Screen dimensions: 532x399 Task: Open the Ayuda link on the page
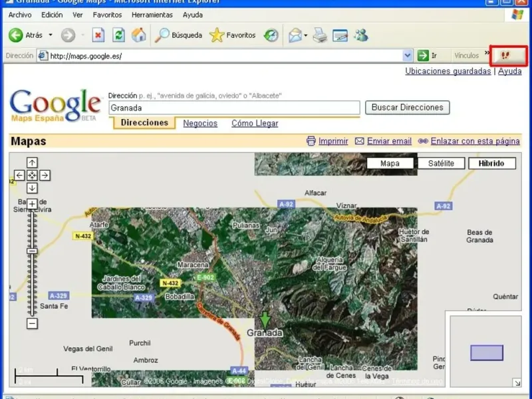tap(509, 71)
